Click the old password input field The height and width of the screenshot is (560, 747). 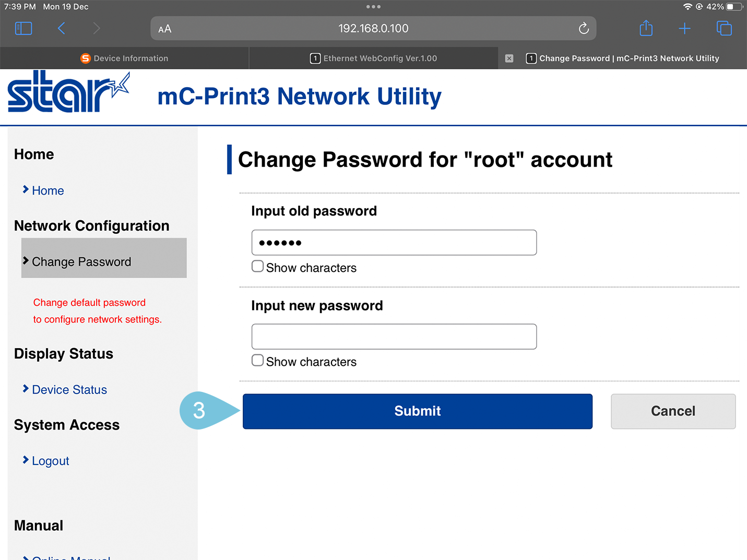pos(394,243)
